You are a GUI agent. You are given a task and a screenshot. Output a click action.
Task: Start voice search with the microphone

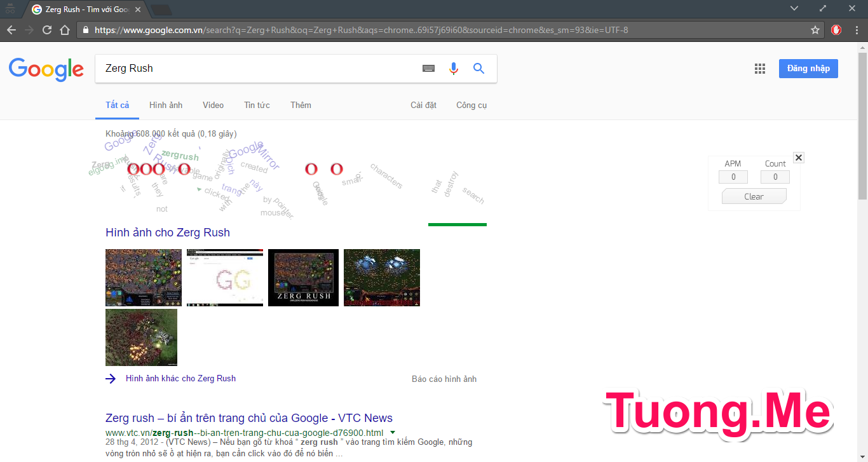pos(454,69)
